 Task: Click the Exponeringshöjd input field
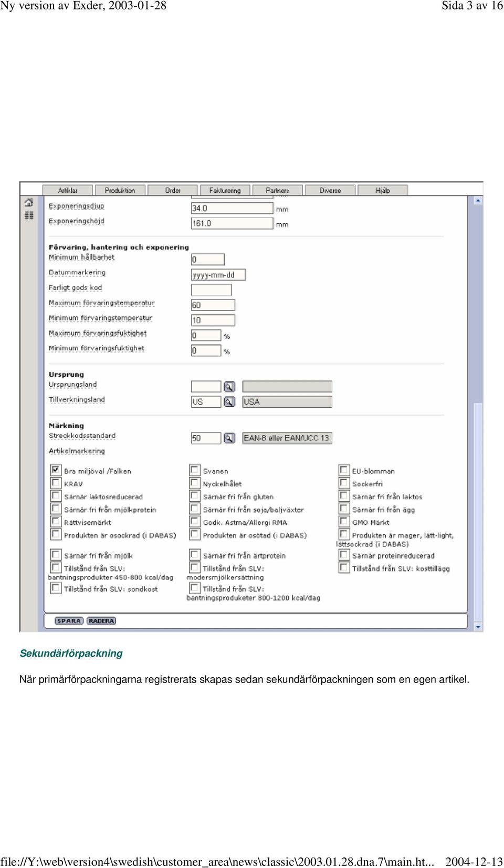pyautogui.click(x=232, y=223)
